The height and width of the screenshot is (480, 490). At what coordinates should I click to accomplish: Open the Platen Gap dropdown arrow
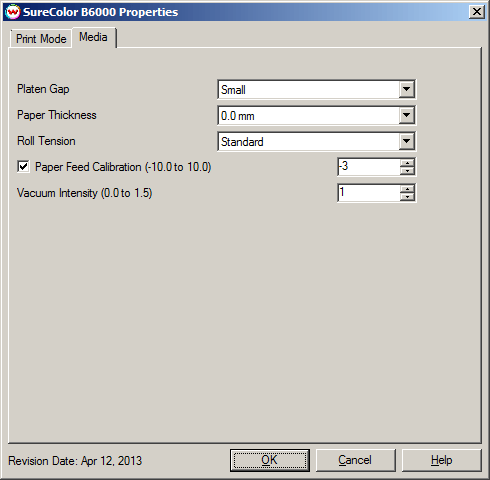[406, 89]
